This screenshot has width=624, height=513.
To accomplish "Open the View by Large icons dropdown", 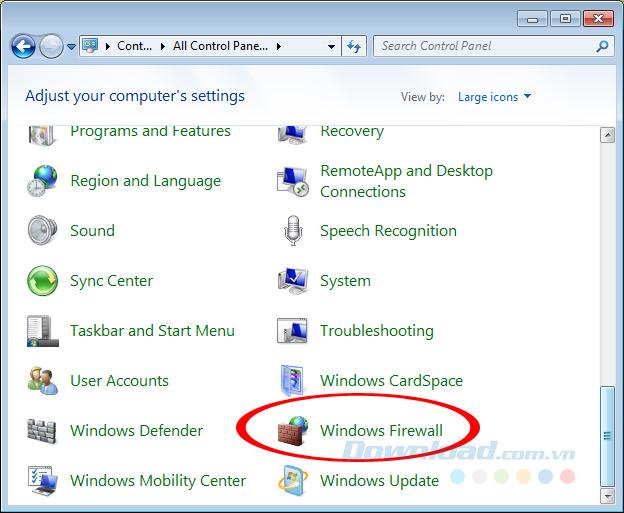I will 495,97.
